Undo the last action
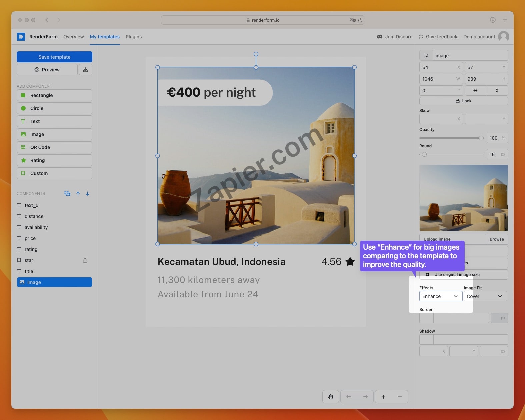 click(x=349, y=397)
